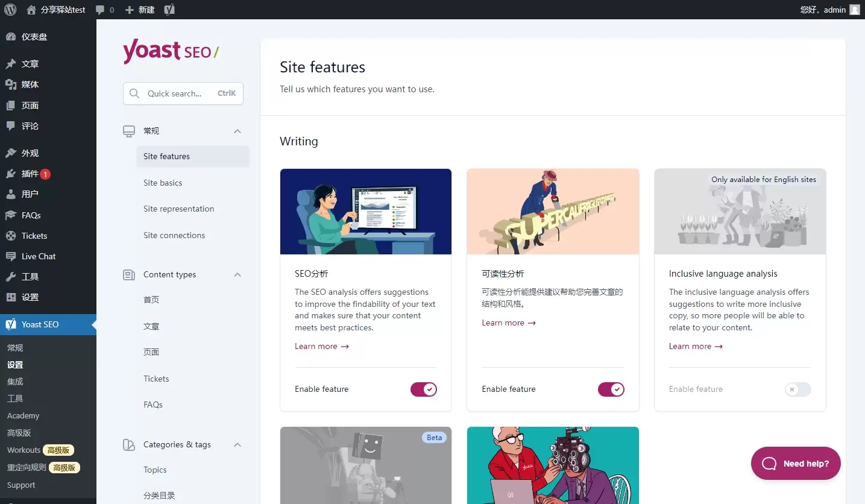Open Live Chat menu icon
The image size is (865, 504).
click(x=11, y=256)
